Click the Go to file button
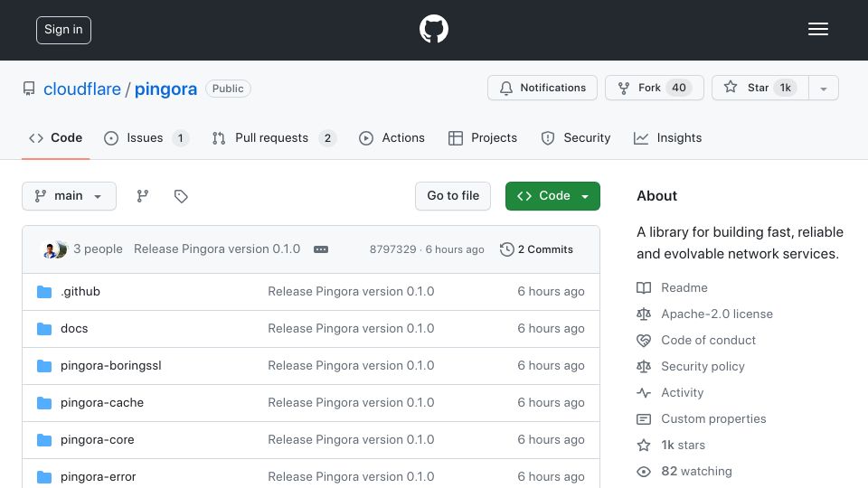This screenshot has height=488, width=868. 453,196
